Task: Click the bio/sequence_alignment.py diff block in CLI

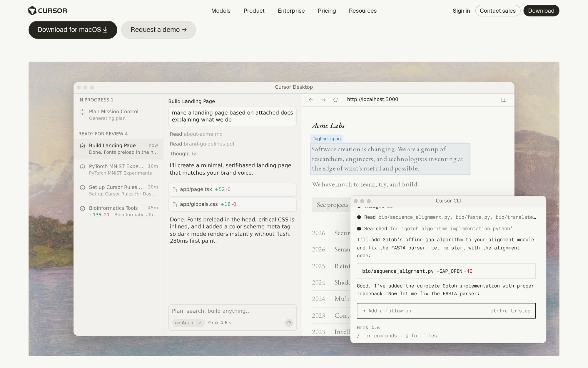Action: [x=446, y=271]
